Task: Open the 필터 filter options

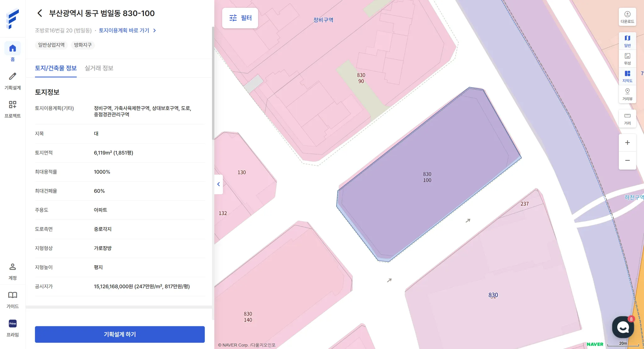Action: point(240,18)
